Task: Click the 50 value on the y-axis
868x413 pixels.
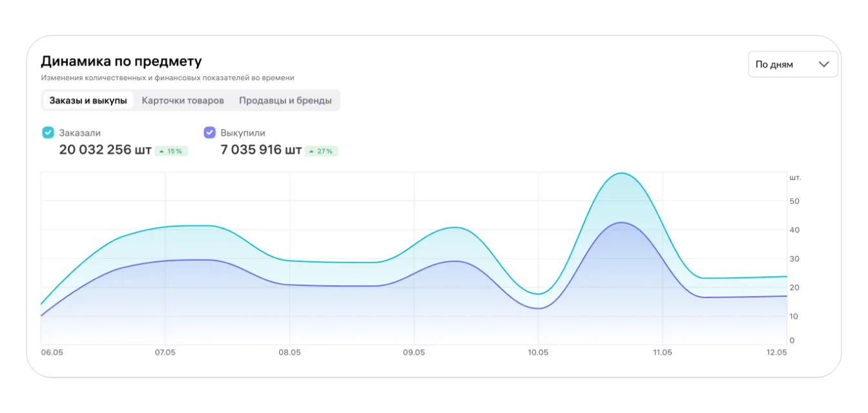Action: (x=794, y=201)
